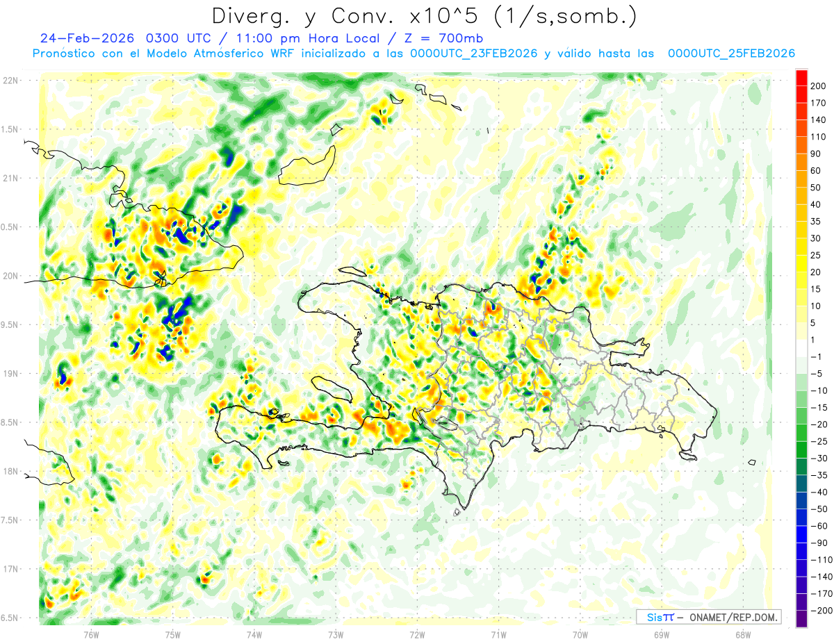The width and height of the screenshot is (834, 644).
Task: Click the '70W' longitude axis label
Action: click(580, 634)
